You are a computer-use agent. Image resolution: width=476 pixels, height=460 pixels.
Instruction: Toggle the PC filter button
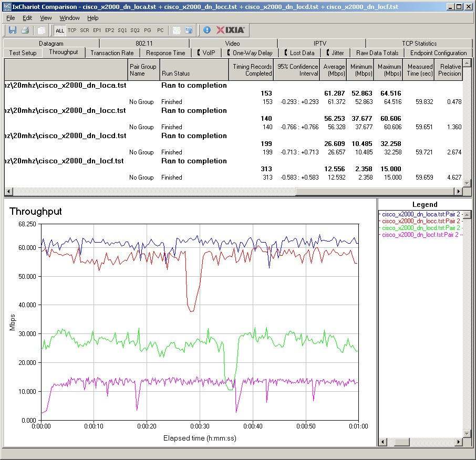(160, 30)
